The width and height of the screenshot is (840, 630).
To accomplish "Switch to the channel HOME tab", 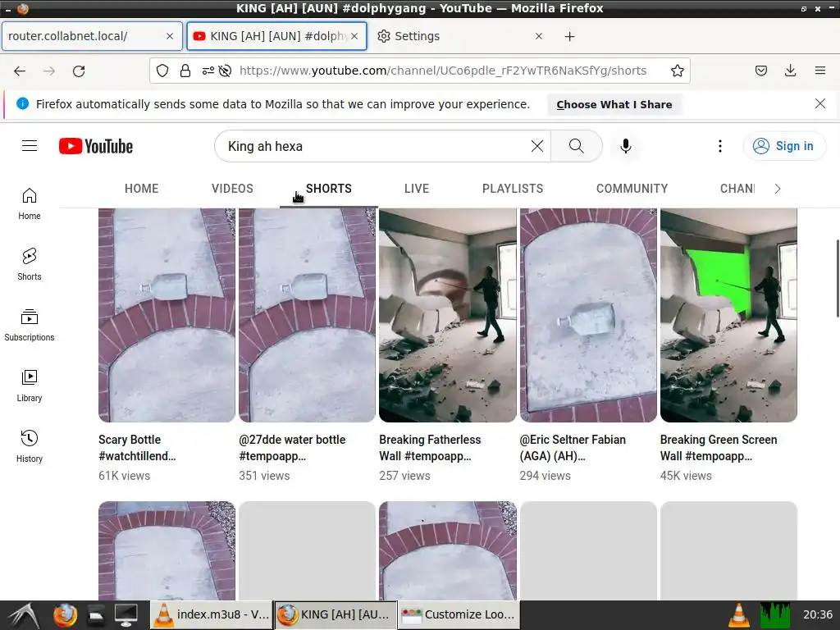I will 141,189.
